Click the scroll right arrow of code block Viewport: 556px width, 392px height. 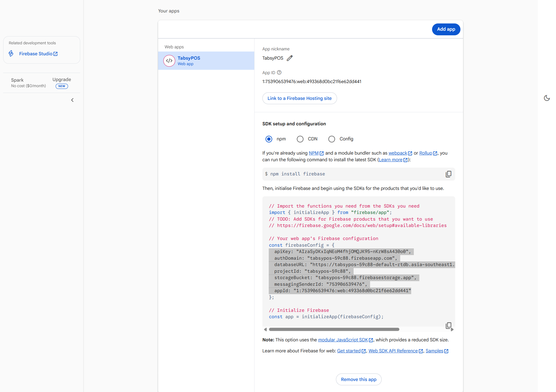pos(452,329)
